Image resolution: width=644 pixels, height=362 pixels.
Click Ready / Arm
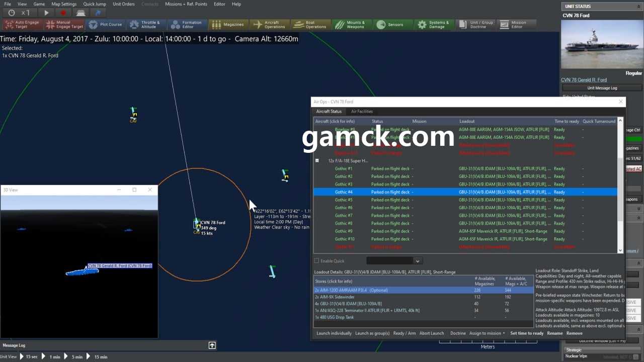tap(405, 333)
